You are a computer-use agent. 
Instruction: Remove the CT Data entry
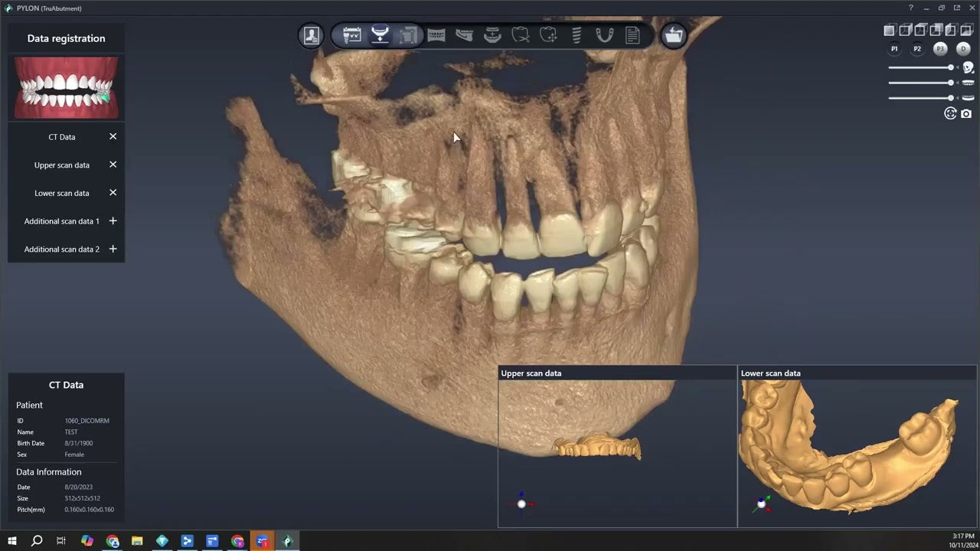[113, 136]
